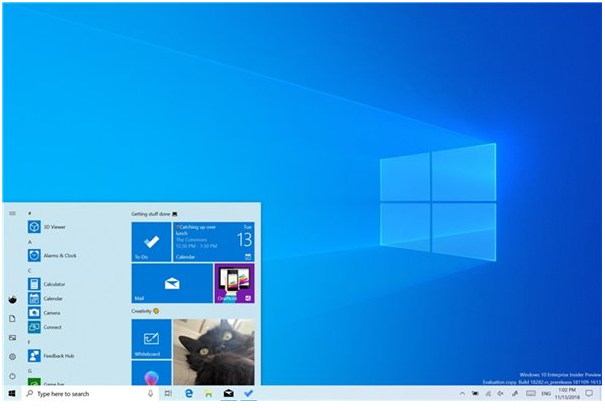Screen dimensions: 605x410
Task: Open the user account avatar
Action: tap(12, 299)
